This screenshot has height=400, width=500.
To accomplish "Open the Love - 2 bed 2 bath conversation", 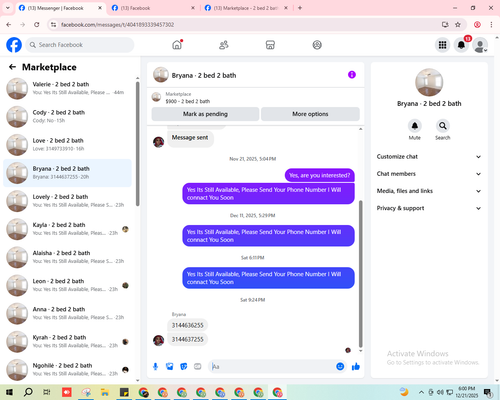I will (67, 145).
